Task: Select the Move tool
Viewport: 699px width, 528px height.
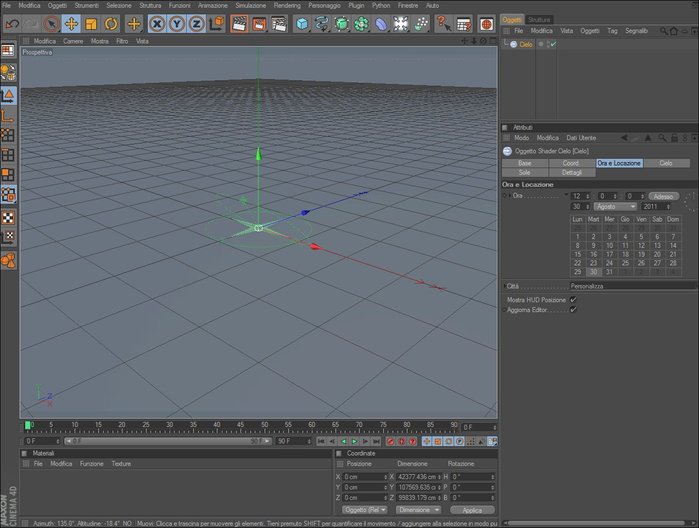Action: click(x=71, y=24)
